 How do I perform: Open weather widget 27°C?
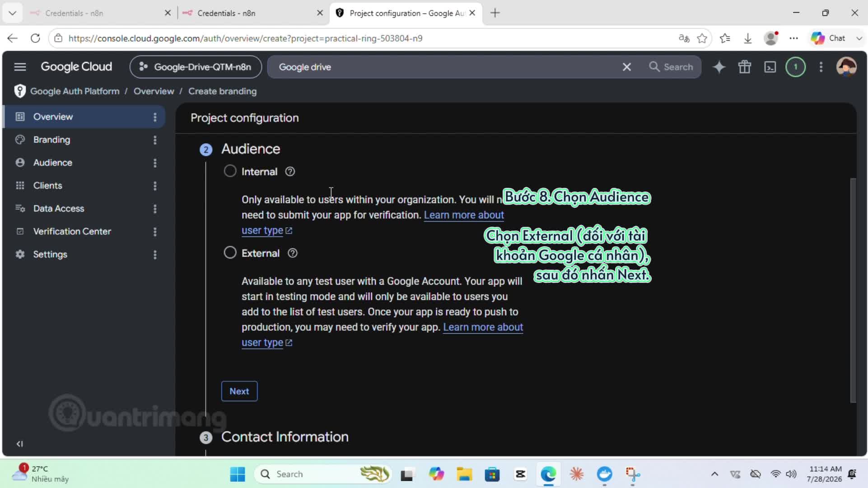click(x=41, y=474)
